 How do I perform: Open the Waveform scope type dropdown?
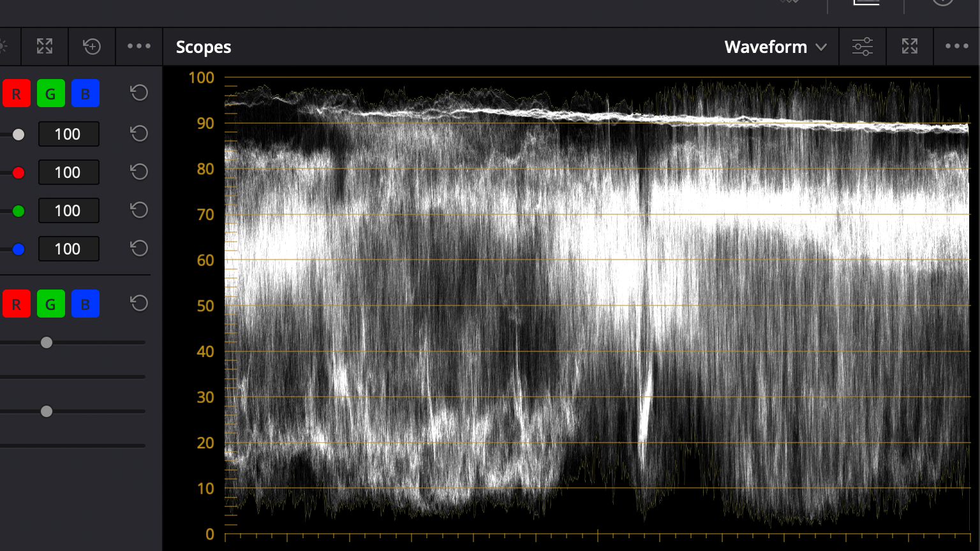775,47
